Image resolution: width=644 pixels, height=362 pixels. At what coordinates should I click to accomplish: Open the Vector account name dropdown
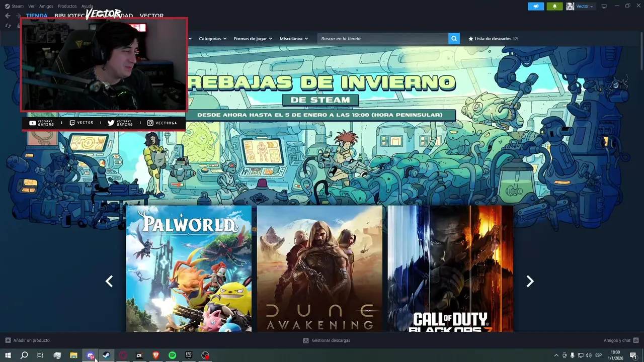(585, 6)
